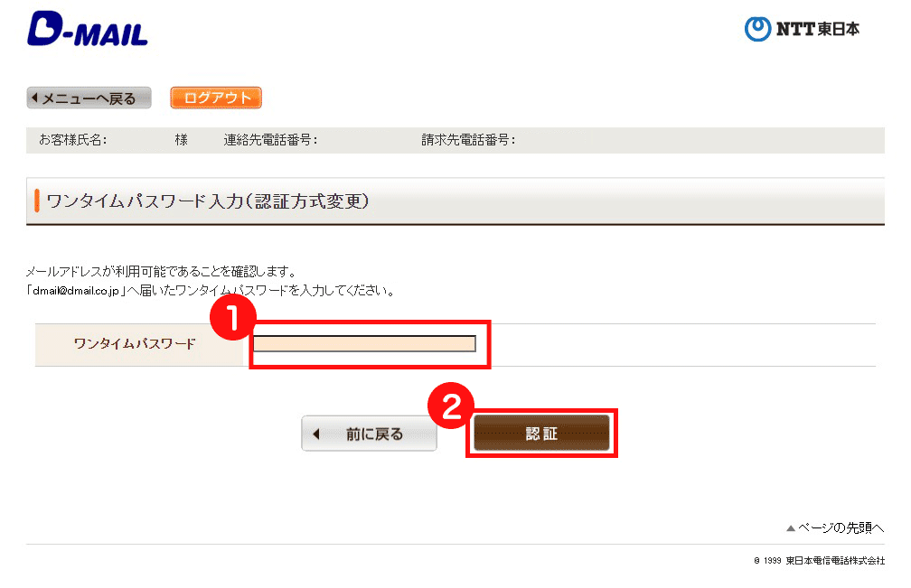
Task: Click the メニューへ戻る button
Action: pyautogui.click(x=89, y=98)
